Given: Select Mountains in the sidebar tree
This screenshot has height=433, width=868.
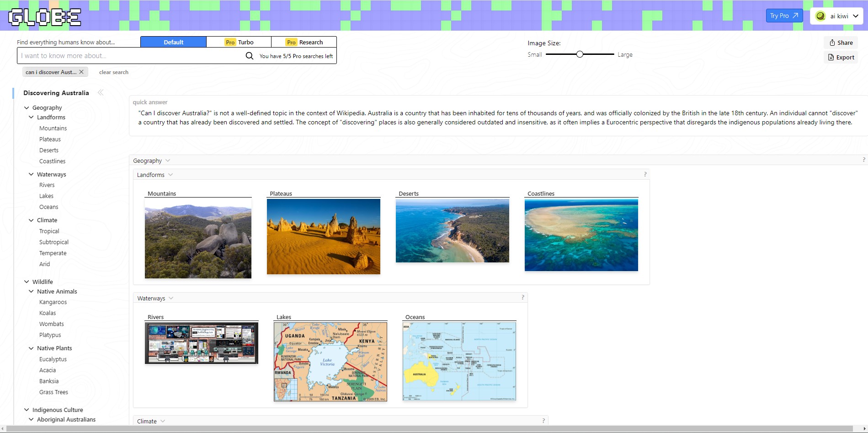Looking at the screenshot, I should 53,128.
